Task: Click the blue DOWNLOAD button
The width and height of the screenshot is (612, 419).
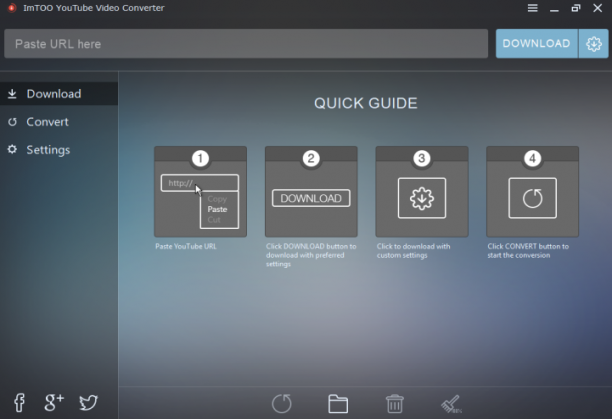Action: [x=537, y=44]
